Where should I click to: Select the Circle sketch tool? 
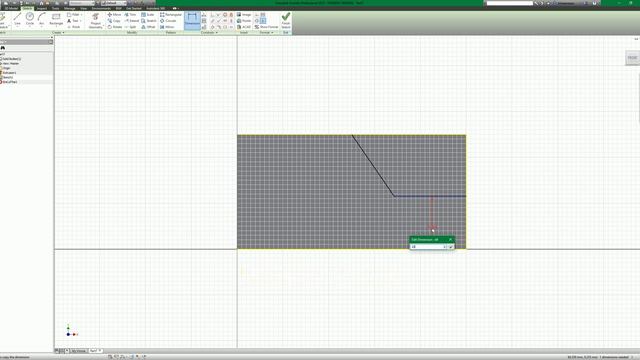[29, 19]
